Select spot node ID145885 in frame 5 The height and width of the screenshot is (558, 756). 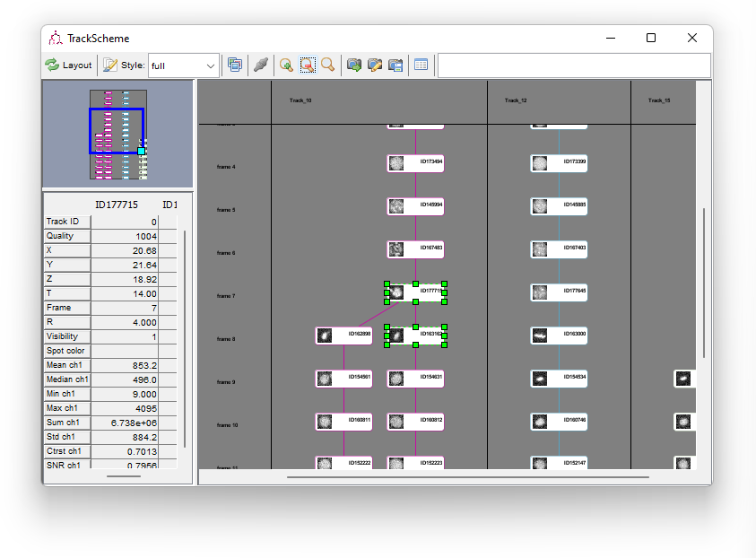pos(559,206)
